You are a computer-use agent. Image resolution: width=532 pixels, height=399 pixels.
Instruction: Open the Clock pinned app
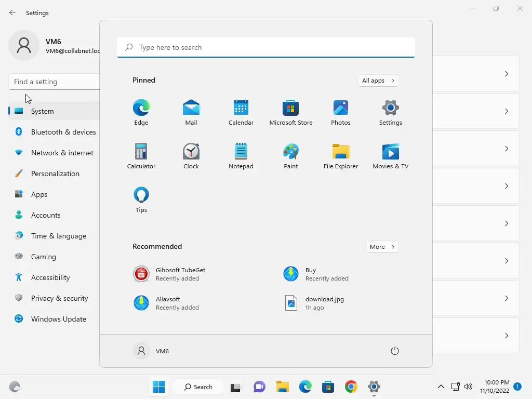pos(191,156)
